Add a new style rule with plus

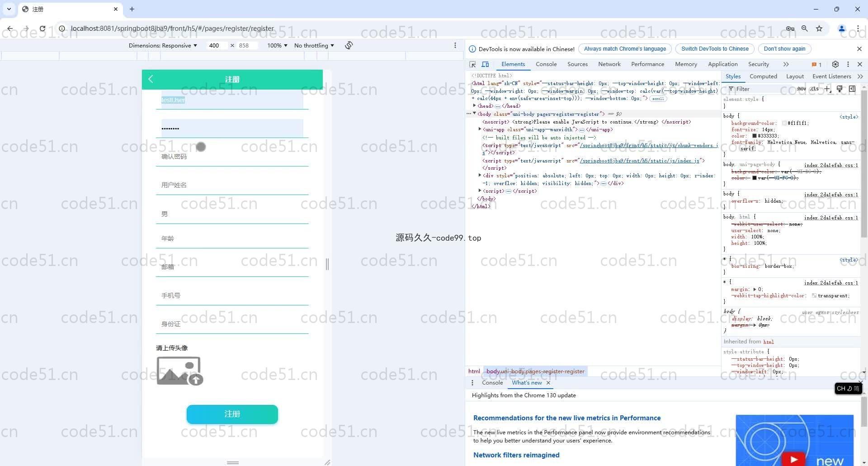coord(827,89)
